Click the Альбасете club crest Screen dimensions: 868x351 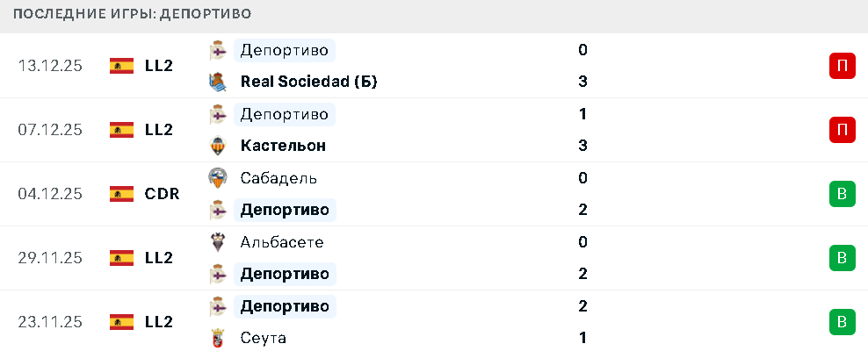(218, 241)
